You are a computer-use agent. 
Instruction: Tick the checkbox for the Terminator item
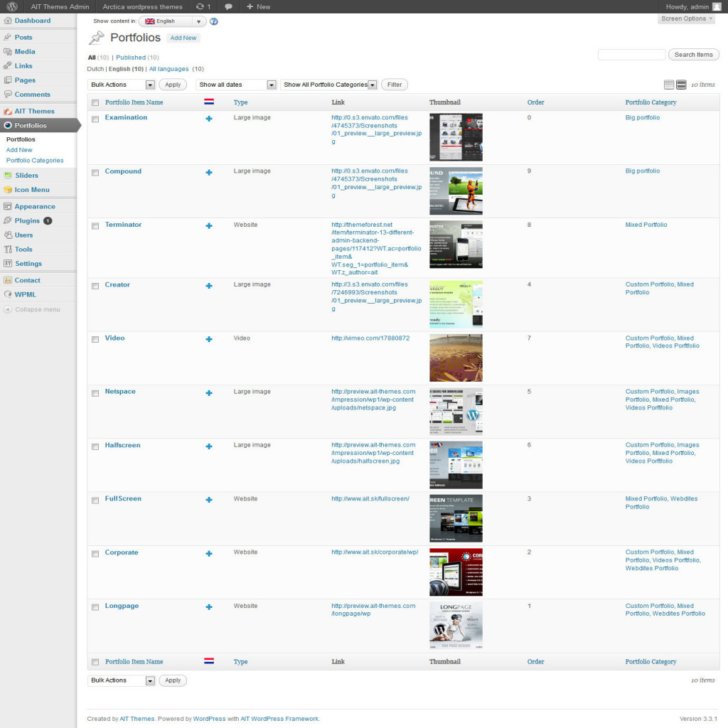(95, 226)
